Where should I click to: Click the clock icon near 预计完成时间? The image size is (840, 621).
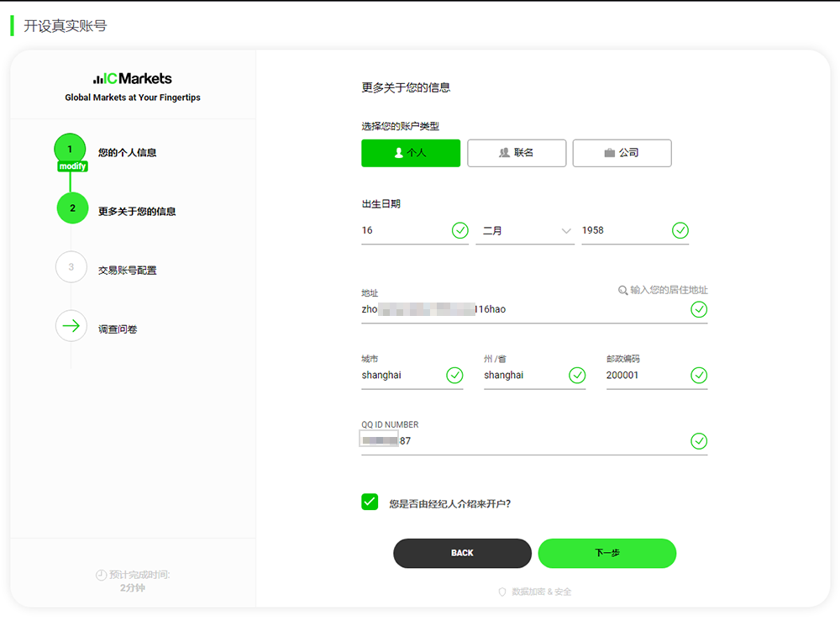click(x=101, y=575)
